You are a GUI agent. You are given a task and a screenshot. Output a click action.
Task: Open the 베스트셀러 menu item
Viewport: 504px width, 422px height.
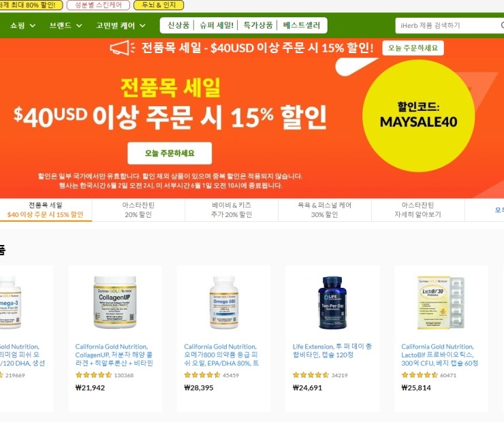point(302,25)
